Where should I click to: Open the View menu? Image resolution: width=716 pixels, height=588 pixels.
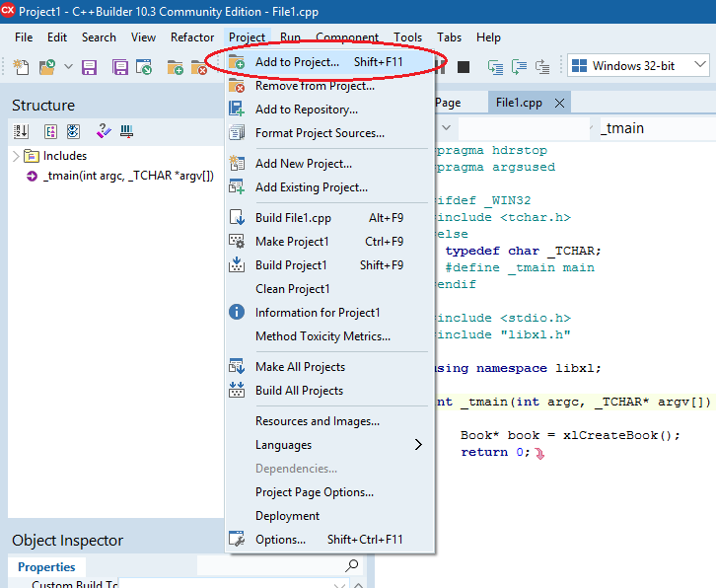143,37
